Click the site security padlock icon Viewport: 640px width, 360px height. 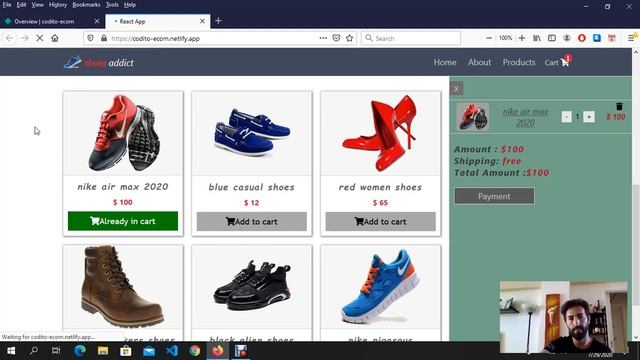pyautogui.click(x=104, y=38)
